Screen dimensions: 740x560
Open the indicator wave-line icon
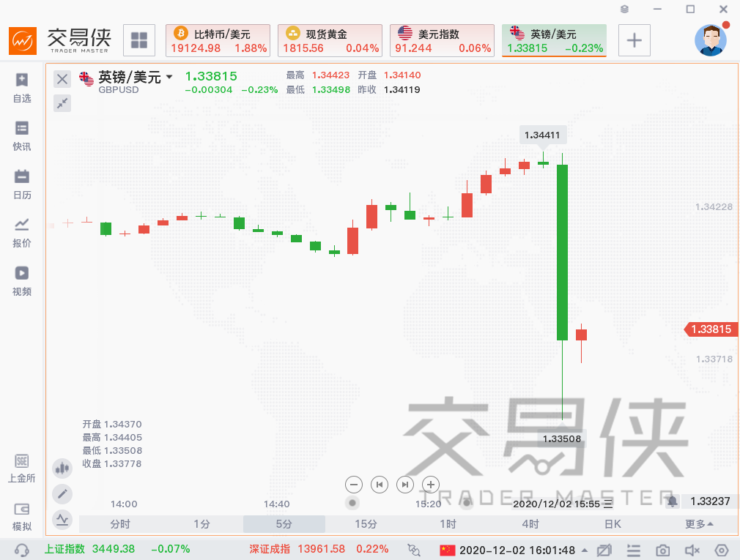tap(62, 520)
